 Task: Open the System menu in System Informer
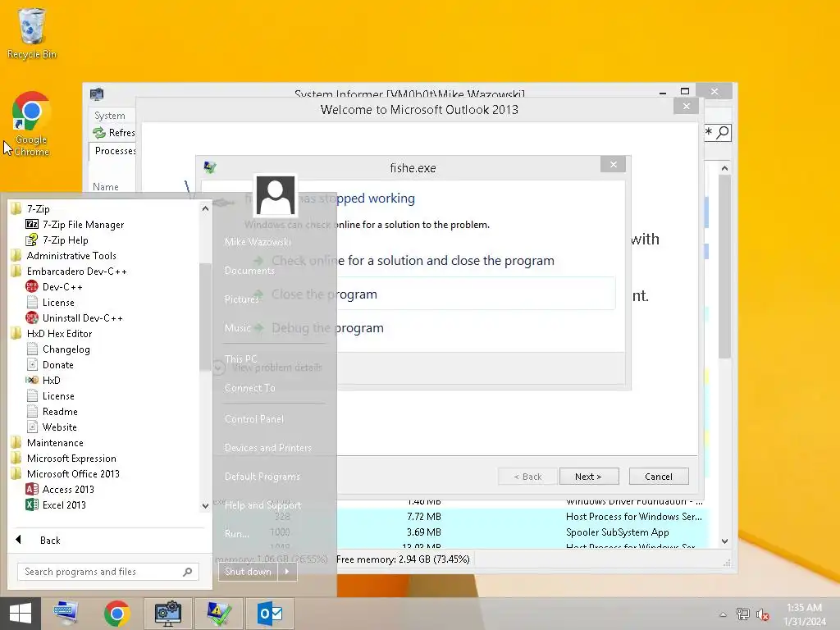[110, 115]
